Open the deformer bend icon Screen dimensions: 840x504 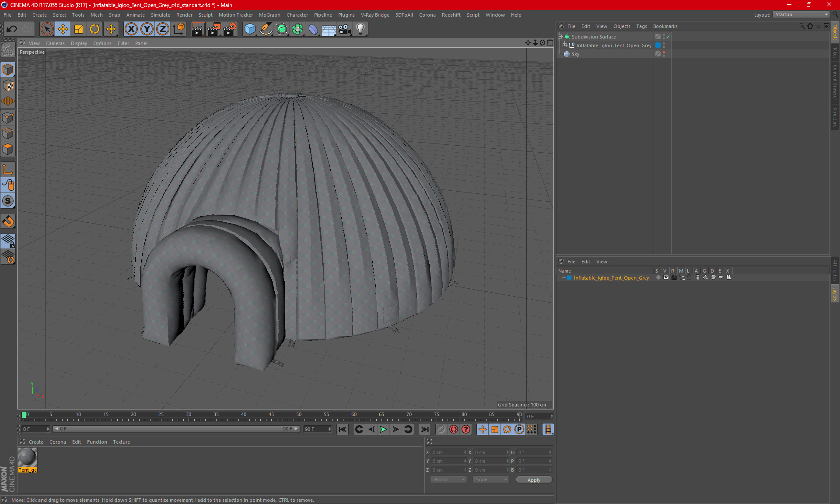(x=313, y=29)
